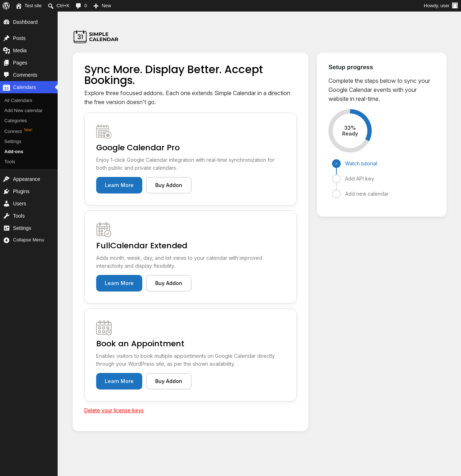The image size is (461, 476).
Task: Click the Calendars icon in sidebar
Action: (6, 87)
